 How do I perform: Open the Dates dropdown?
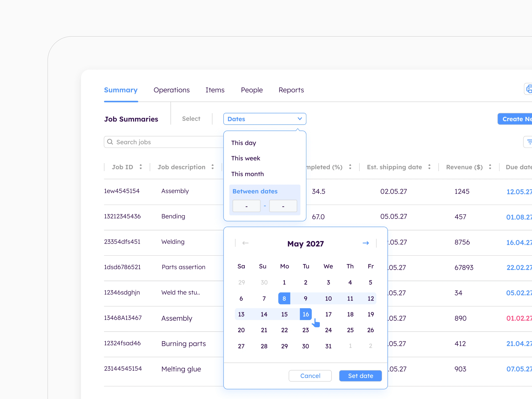click(265, 119)
